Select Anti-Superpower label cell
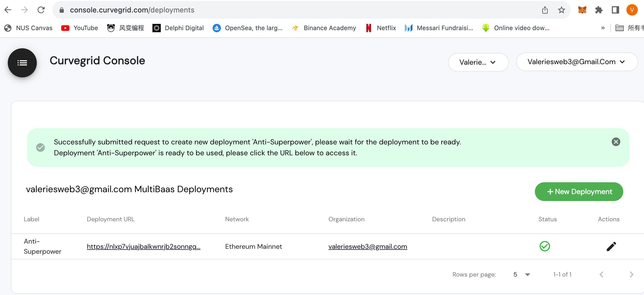The height and width of the screenshot is (295, 644). 43,246
